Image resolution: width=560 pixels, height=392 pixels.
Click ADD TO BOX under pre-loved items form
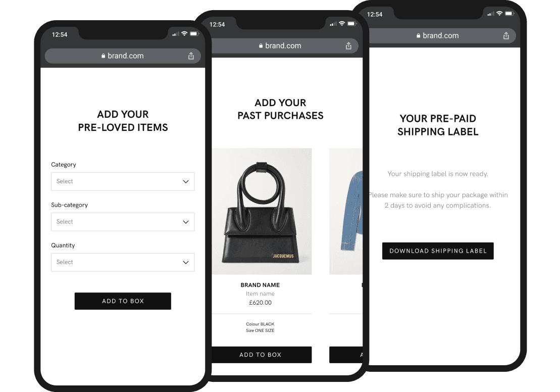click(123, 301)
